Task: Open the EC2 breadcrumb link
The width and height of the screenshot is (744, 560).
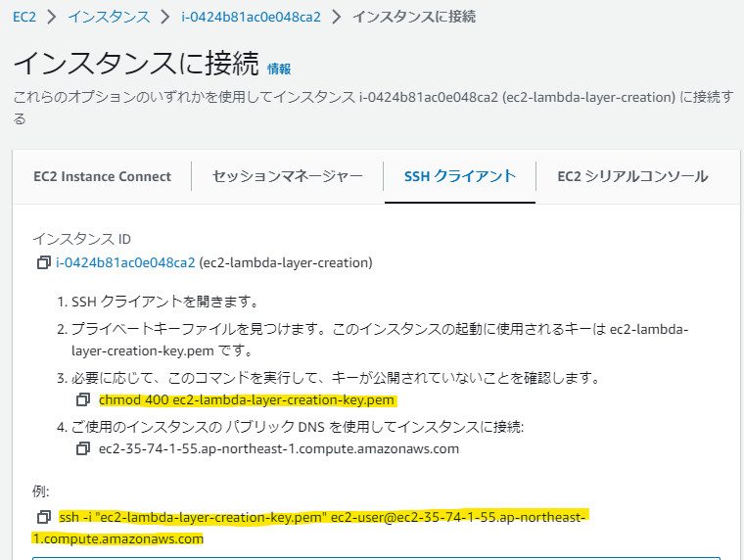Action: 24,17
